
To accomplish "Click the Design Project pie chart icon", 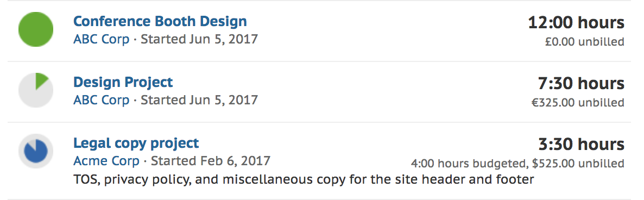I will (36, 90).
